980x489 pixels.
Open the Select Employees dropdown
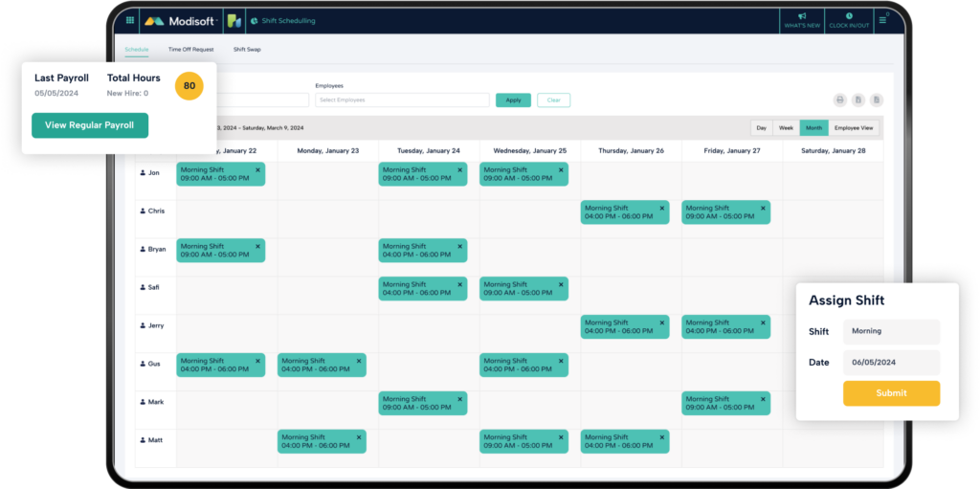402,100
